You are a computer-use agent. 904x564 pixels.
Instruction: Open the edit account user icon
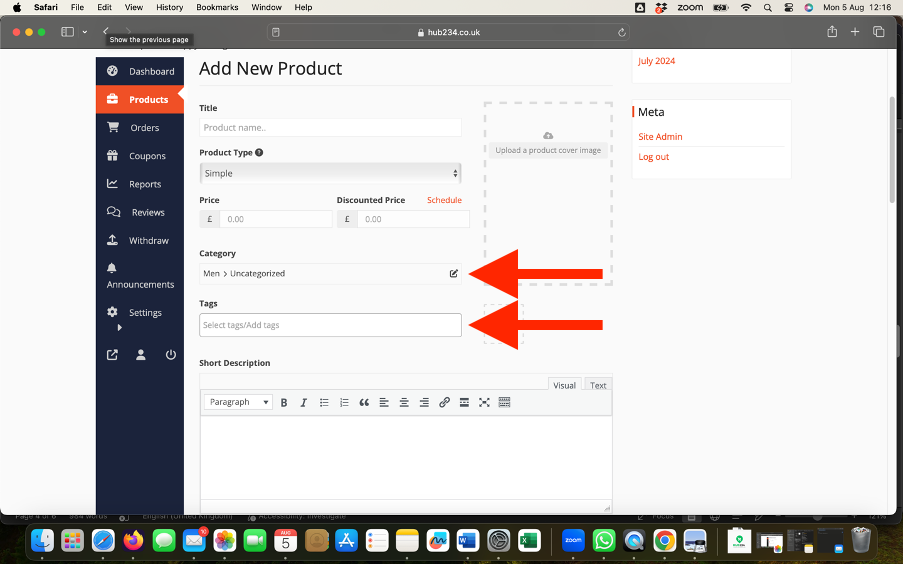click(x=141, y=354)
